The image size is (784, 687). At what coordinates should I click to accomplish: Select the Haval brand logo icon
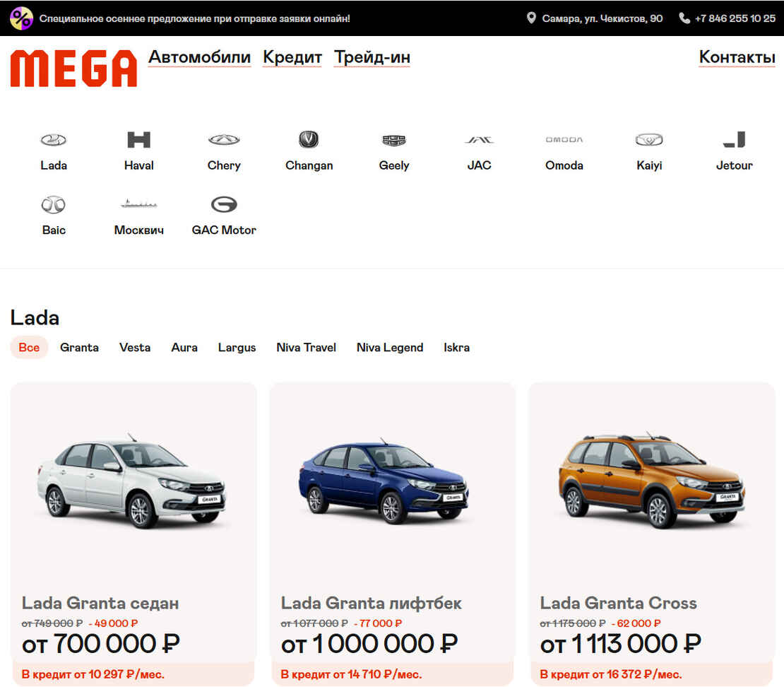coord(139,140)
